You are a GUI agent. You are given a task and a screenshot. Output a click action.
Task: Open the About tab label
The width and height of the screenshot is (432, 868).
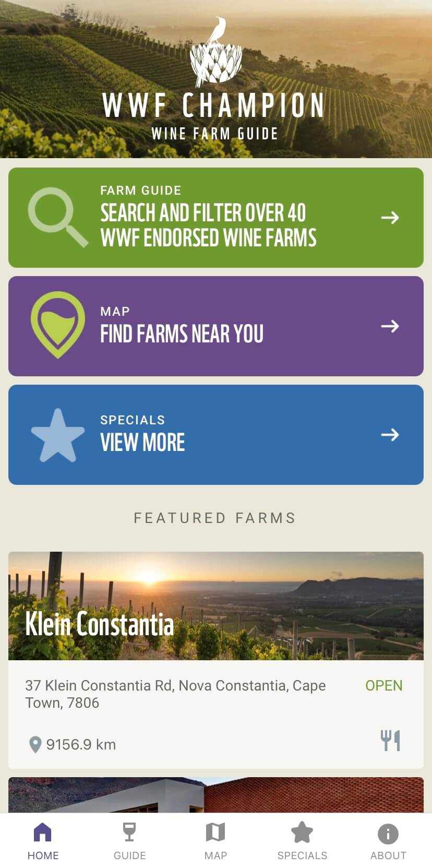388,855
